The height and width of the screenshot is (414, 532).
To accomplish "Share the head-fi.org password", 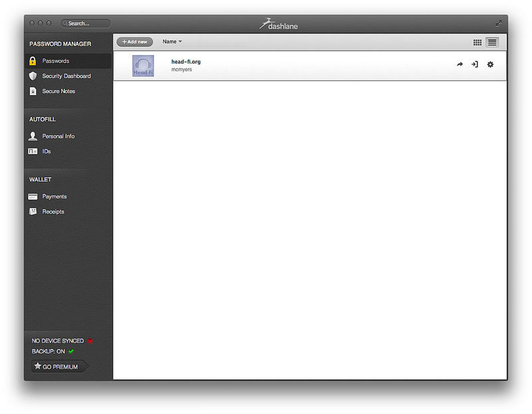I will [x=460, y=64].
